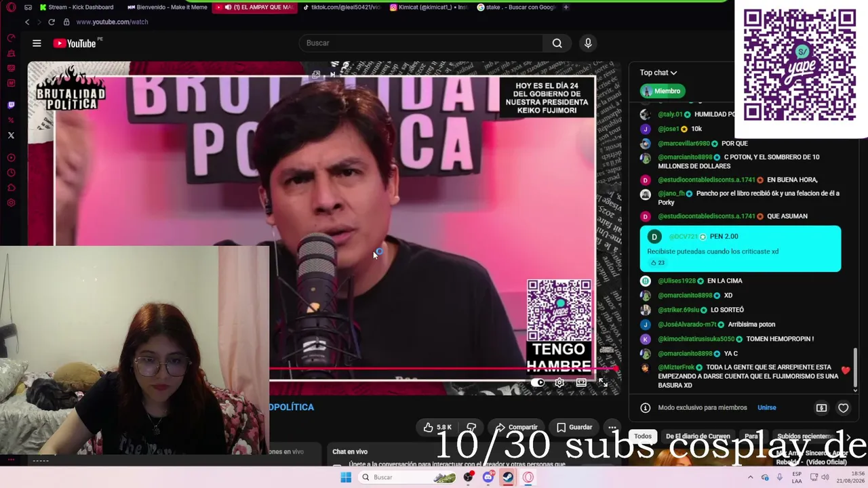Viewport: 868px width, 488px height.
Task: Go back with the browser back arrow
Action: (x=27, y=22)
